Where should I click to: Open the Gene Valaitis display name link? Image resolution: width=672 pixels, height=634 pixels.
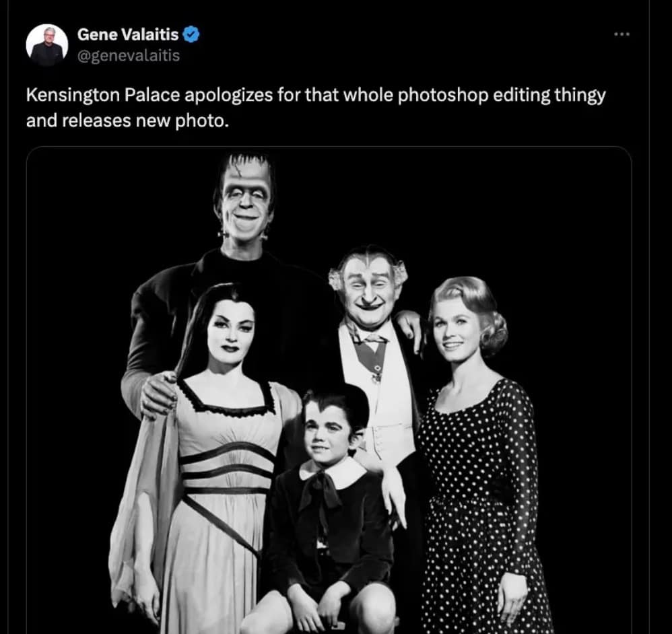[x=127, y=34]
